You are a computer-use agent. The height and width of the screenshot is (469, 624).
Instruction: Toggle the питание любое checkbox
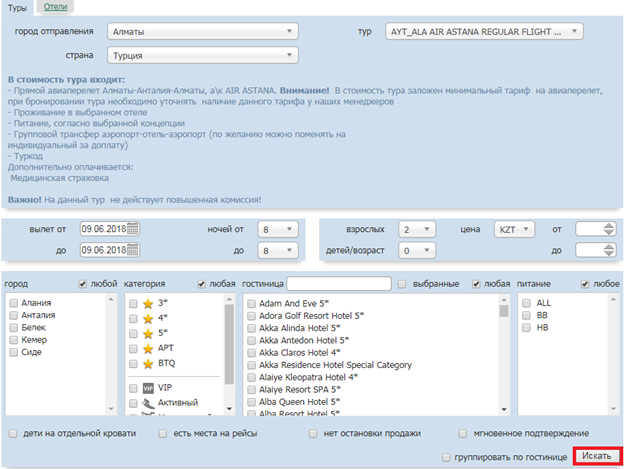tap(585, 284)
